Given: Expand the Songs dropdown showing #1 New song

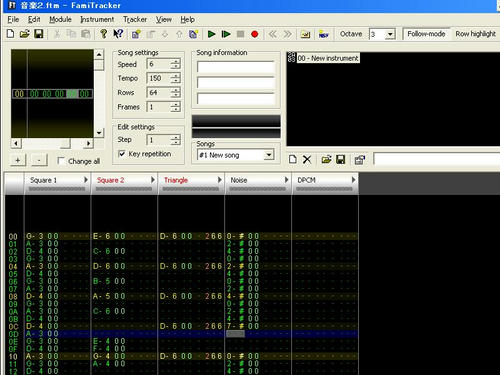Looking at the screenshot, I should click(x=269, y=155).
